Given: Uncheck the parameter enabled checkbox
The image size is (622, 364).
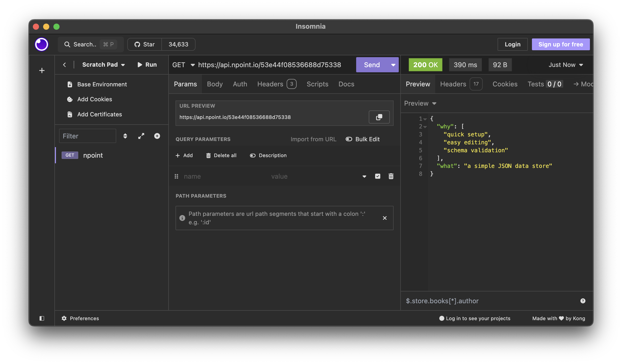Looking at the screenshot, I should pyautogui.click(x=377, y=176).
